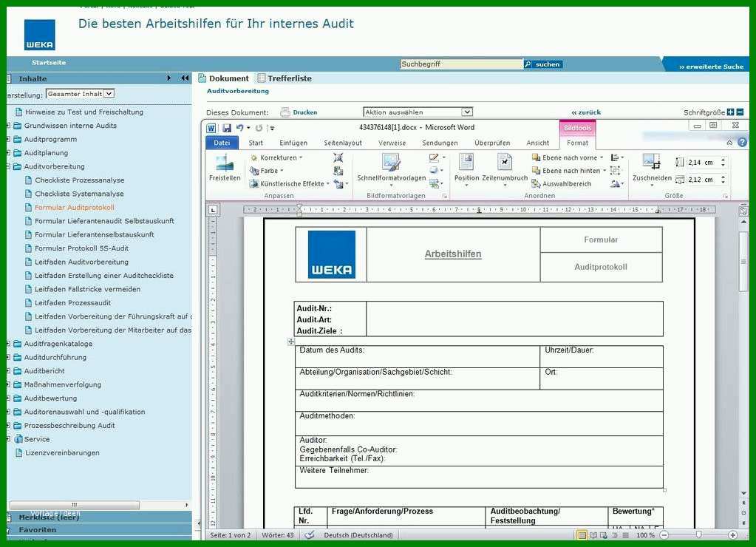Click the picture layout icon
Image resolution: width=756 pixels, height=547 pixels.
click(x=436, y=183)
